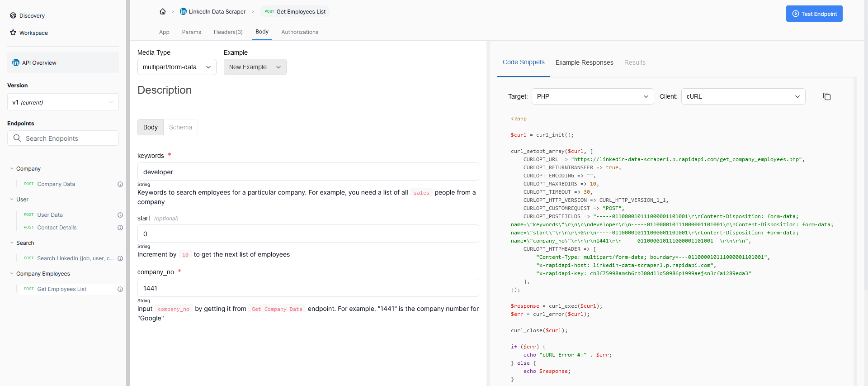Click the Get Employees List breadcrumb chip
This screenshot has height=386, width=868.
click(295, 12)
